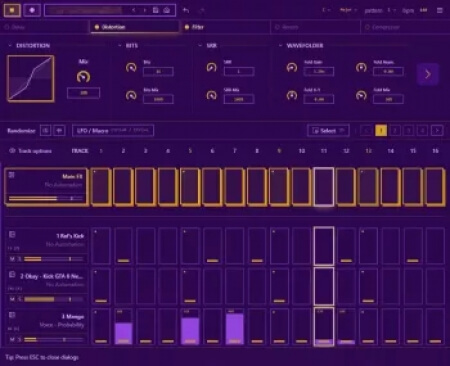Click the save preset icon
The image size is (450, 366).
point(156,10)
